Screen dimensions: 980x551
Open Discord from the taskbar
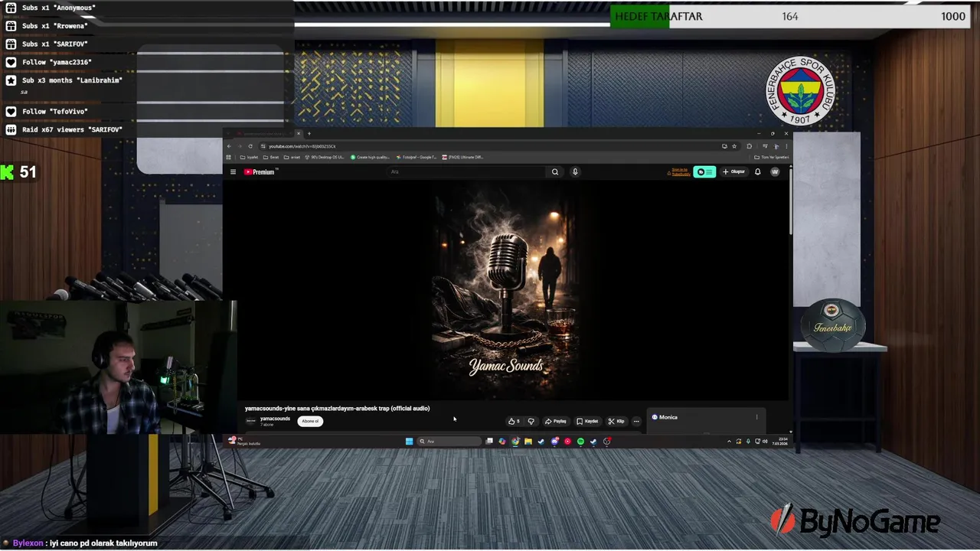(x=554, y=442)
